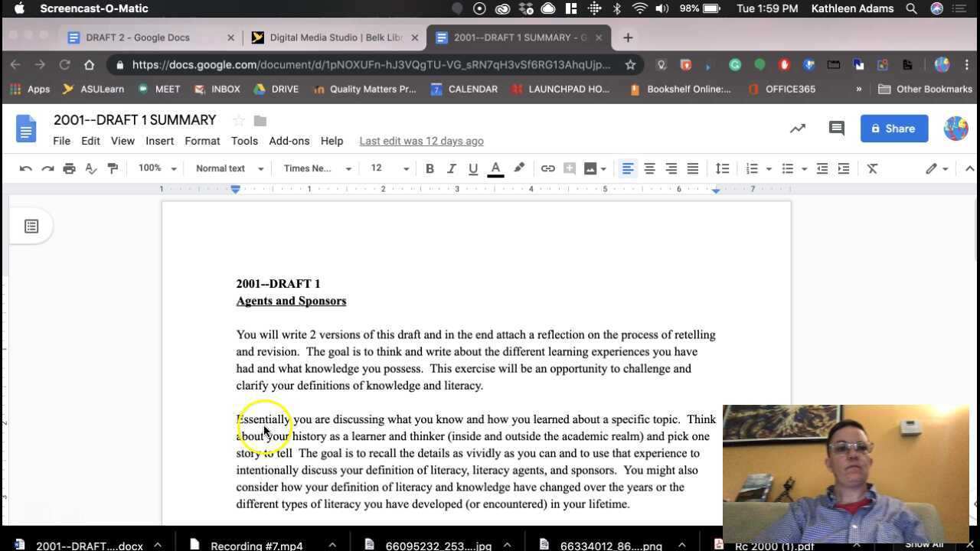Select the paint format tool
Viewport: 980px width, 551px height.
tap(113, 168)
